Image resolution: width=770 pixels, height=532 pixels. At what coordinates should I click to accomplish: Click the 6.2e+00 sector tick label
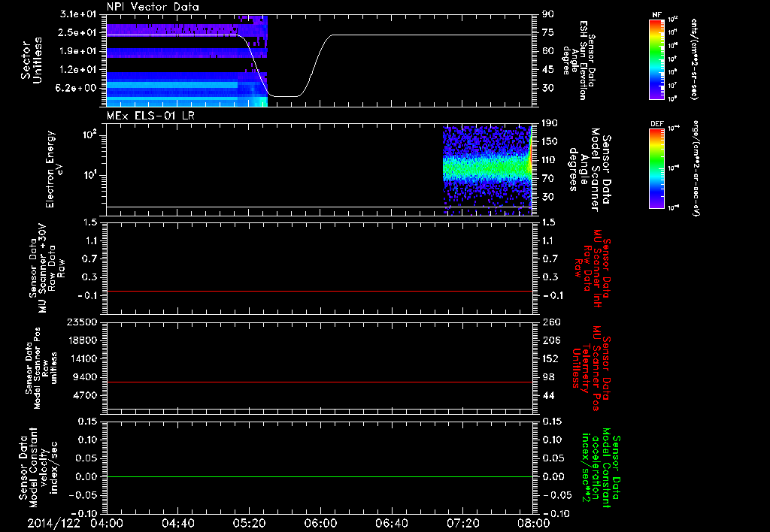77,88
